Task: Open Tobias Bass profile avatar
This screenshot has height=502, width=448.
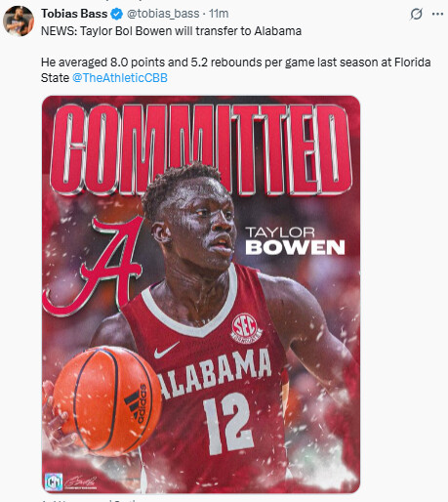Action: click(19, 21)
